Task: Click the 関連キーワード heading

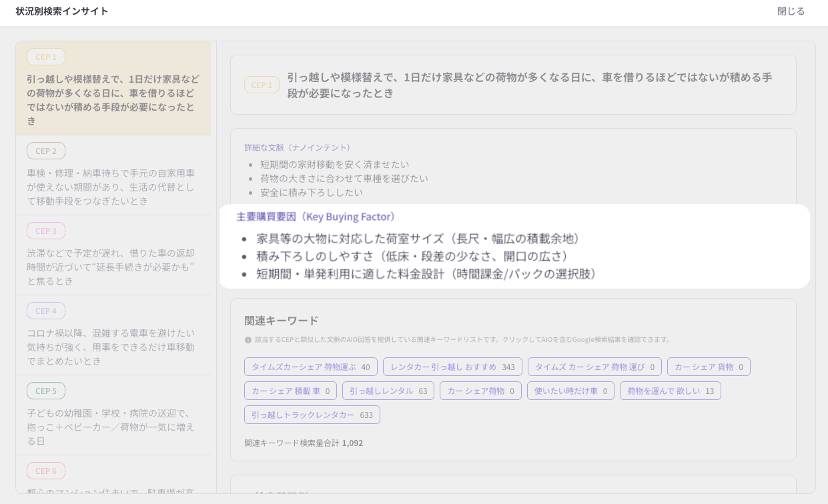Action: pyautogui.click(x=282, y=321)
